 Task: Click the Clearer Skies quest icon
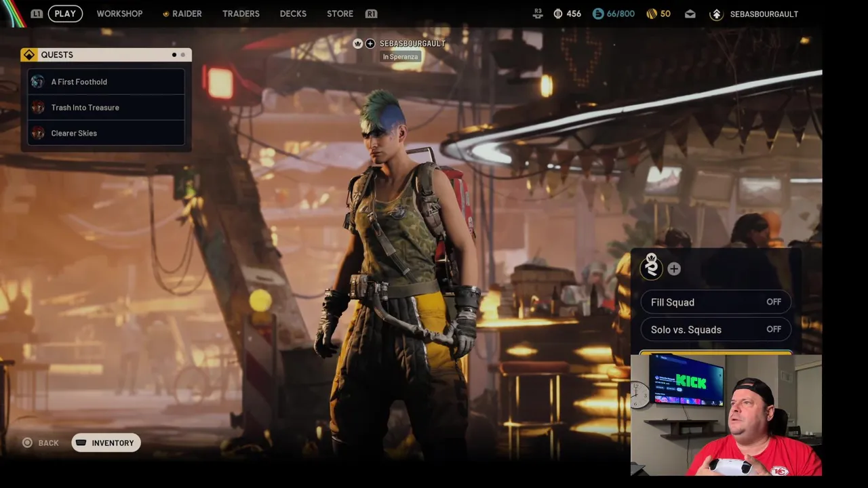click(x=38, y=133)
